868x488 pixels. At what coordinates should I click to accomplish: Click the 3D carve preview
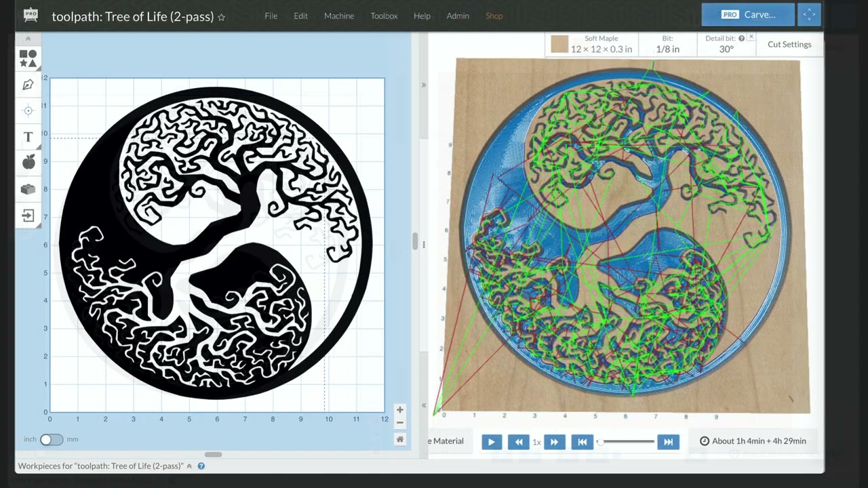point(627,236)
